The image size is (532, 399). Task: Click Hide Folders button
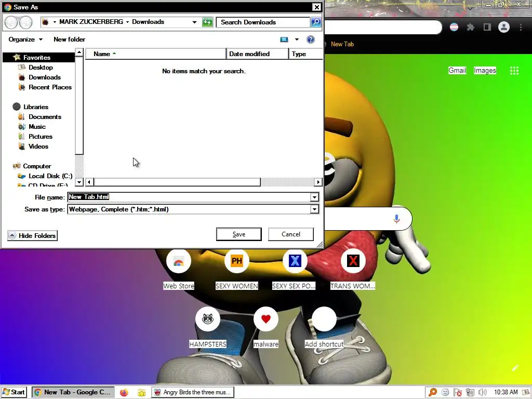tap(33, 235)
